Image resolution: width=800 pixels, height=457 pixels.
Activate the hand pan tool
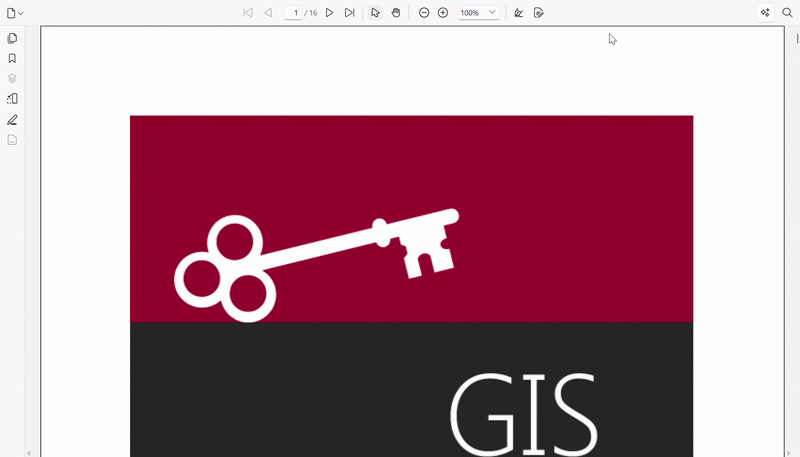tap(396, 13)
